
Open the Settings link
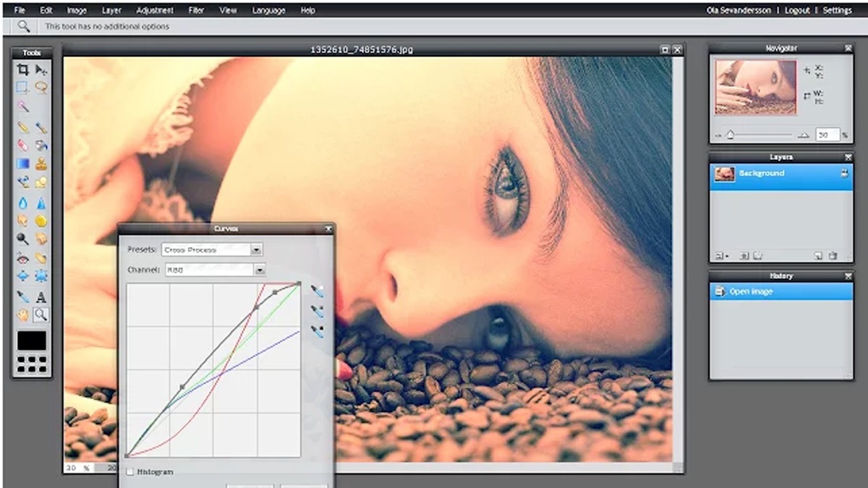[837, 11]
